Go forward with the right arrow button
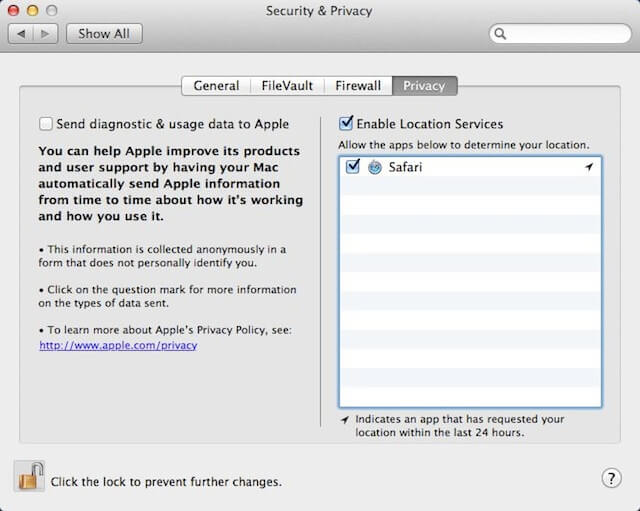640x511 pixels. [45, 33]
